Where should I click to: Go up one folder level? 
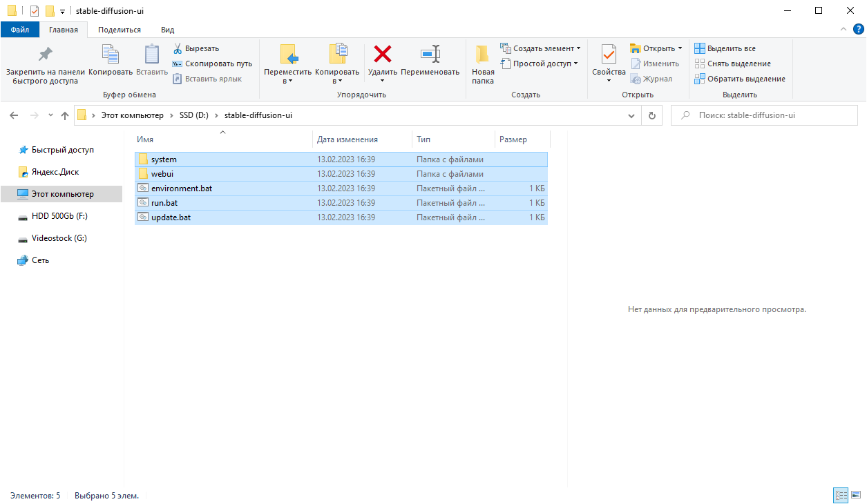[65, 115]
